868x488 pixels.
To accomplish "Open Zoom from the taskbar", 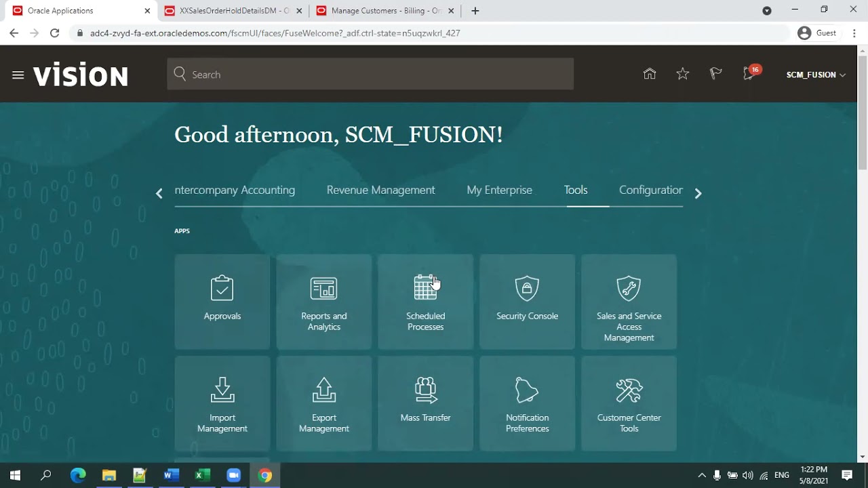I will pyautogui.click(x=234, y=475).
